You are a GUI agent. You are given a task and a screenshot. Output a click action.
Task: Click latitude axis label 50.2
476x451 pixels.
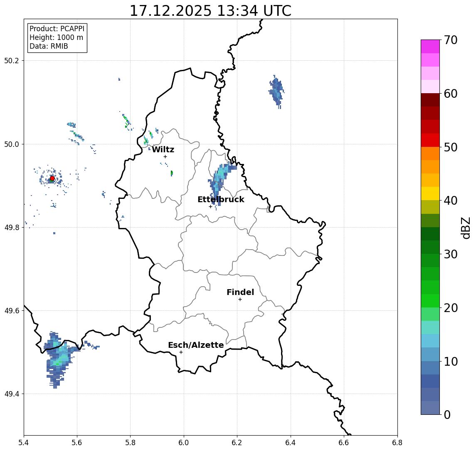(12, 60)
